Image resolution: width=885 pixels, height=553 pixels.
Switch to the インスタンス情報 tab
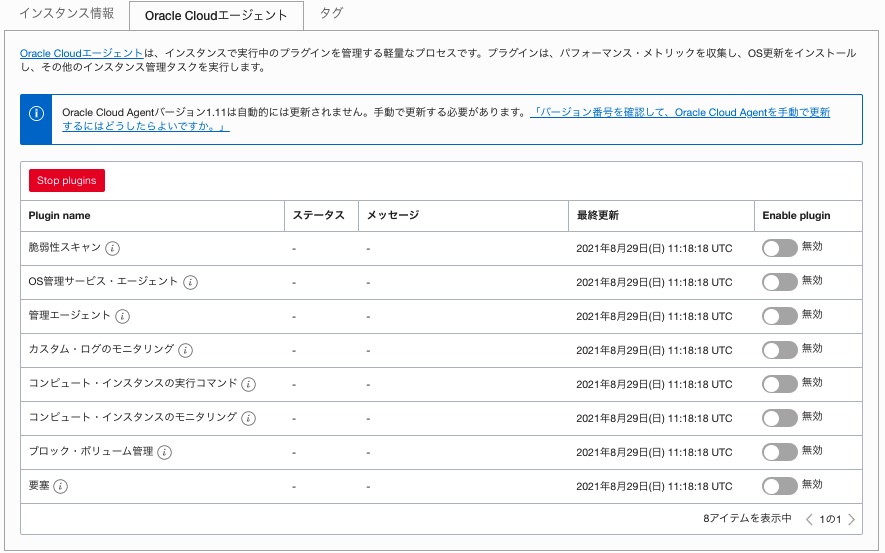click(68, 15)
